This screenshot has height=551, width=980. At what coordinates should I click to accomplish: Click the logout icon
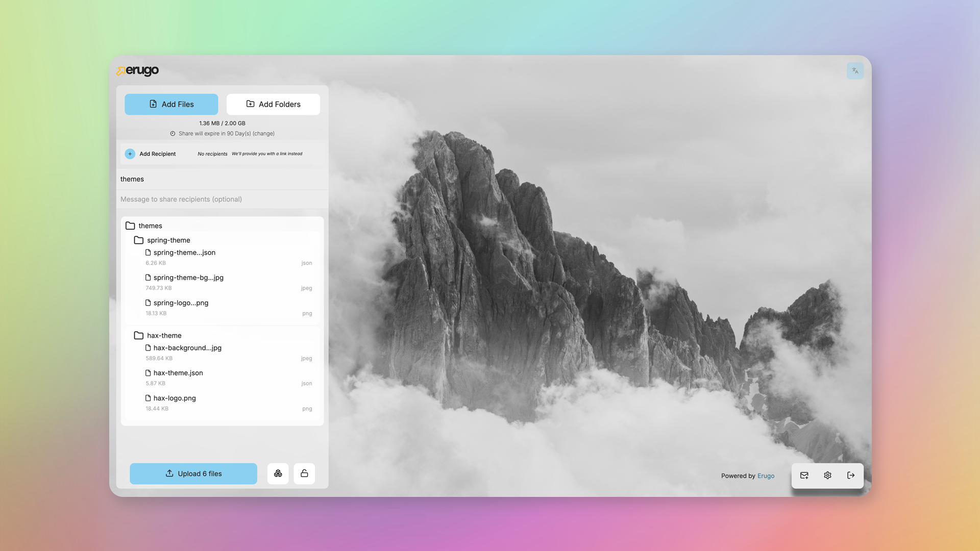click(x=851, y=475)
